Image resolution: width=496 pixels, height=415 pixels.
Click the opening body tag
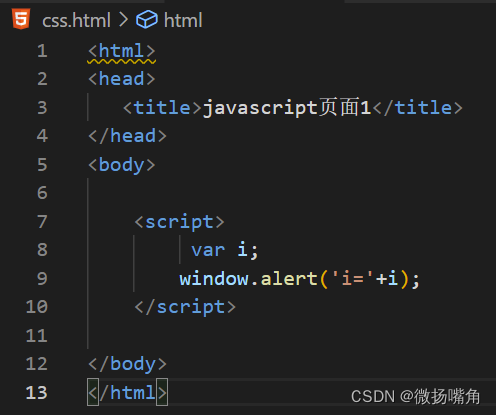point(122,165)
